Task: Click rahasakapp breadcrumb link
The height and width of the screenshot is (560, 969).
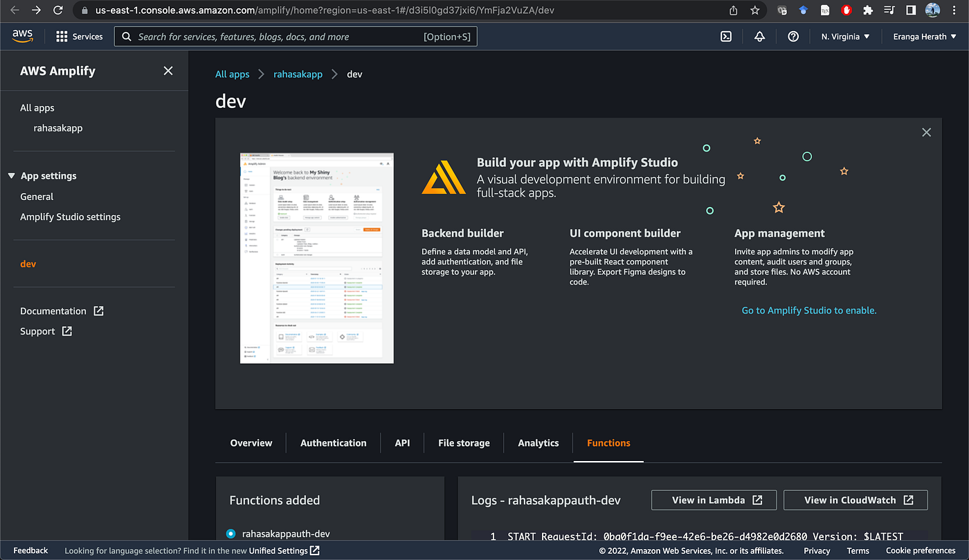Action: [x=298, y=74]
